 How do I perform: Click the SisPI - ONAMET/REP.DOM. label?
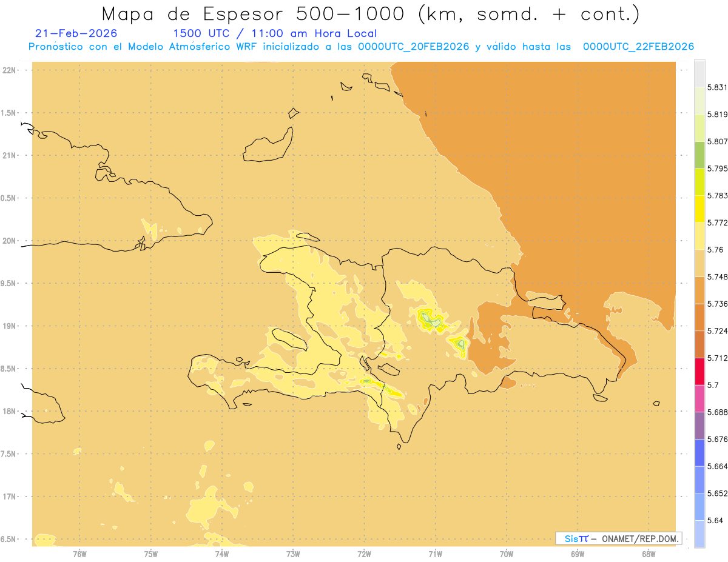tap(619, 538)
